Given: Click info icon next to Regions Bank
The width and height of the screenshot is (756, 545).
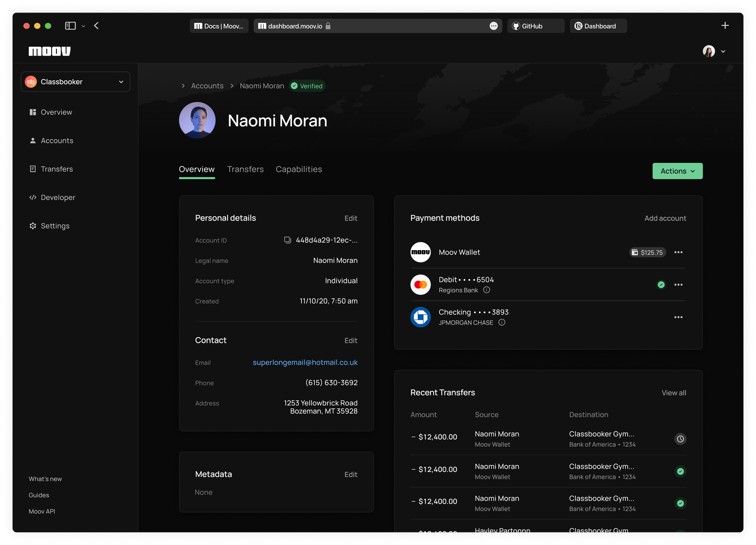Looking at the screenshot, I should pyautogui.click(x=486, y=290).
